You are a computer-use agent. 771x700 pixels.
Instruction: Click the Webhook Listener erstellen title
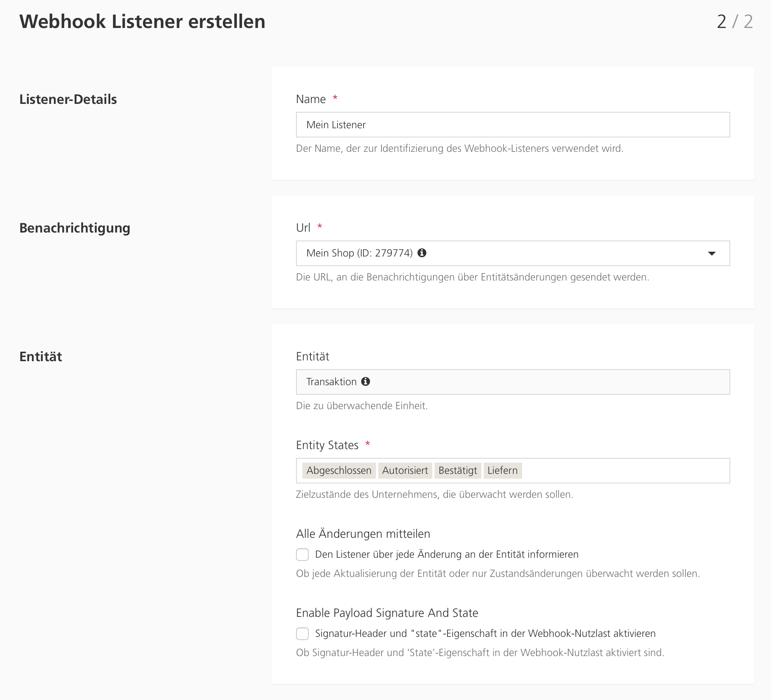pyautogui.click(x=142, y=22)
